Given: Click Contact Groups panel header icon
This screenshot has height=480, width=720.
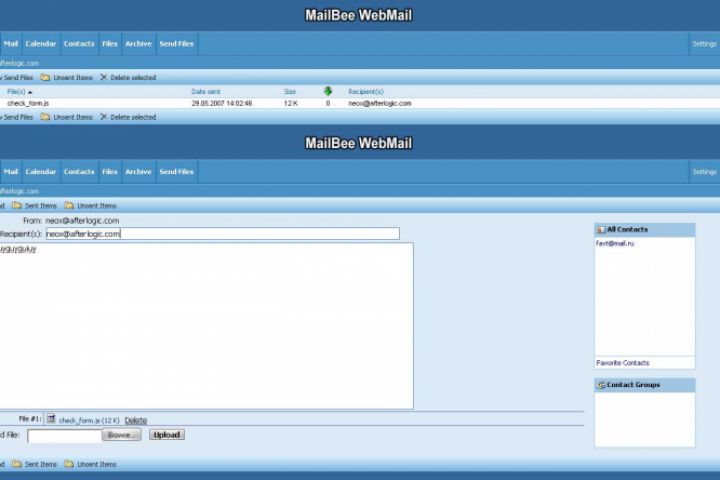Looking at the screenshot, I should (601, 385).
